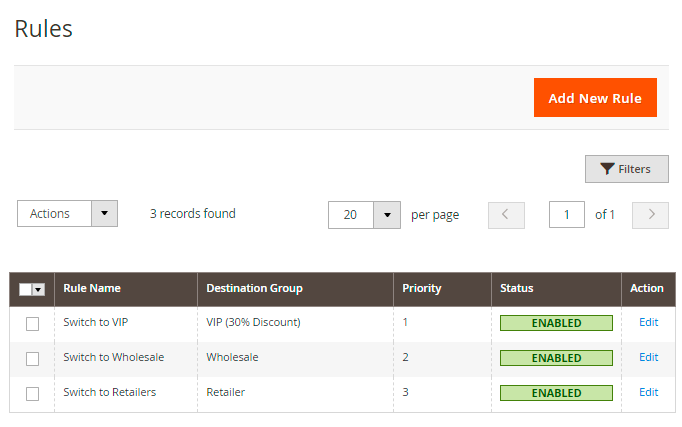Click the page number input field
This screenshot has width=682, height=427.
(x=567, y=214)
